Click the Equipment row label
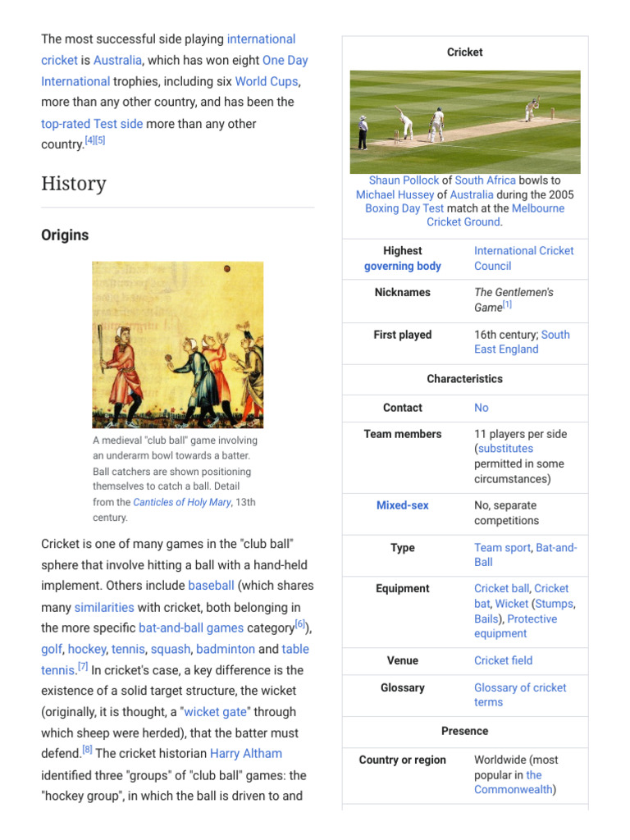630x840 pixels. (x=402, y=588)
